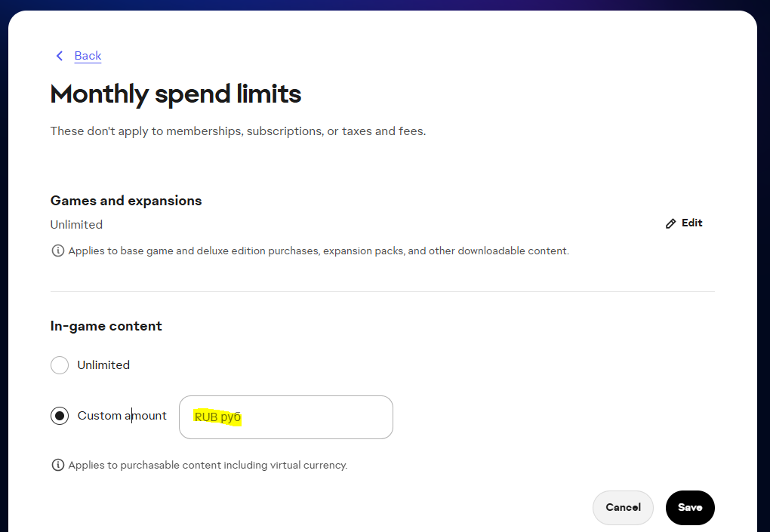Viewport: 770px width, 532px height.
Task: Click the Games and expansions section heading
Action: (126, 201)
